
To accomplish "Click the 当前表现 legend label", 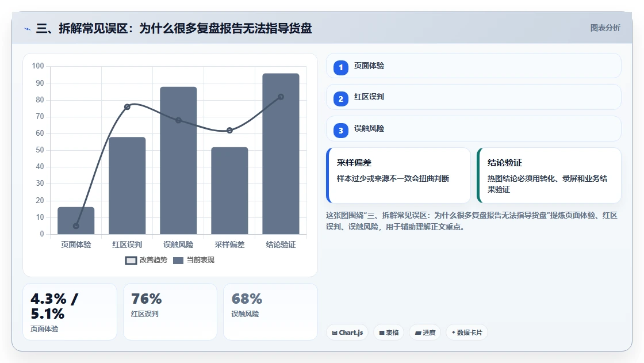I will 201,260.
